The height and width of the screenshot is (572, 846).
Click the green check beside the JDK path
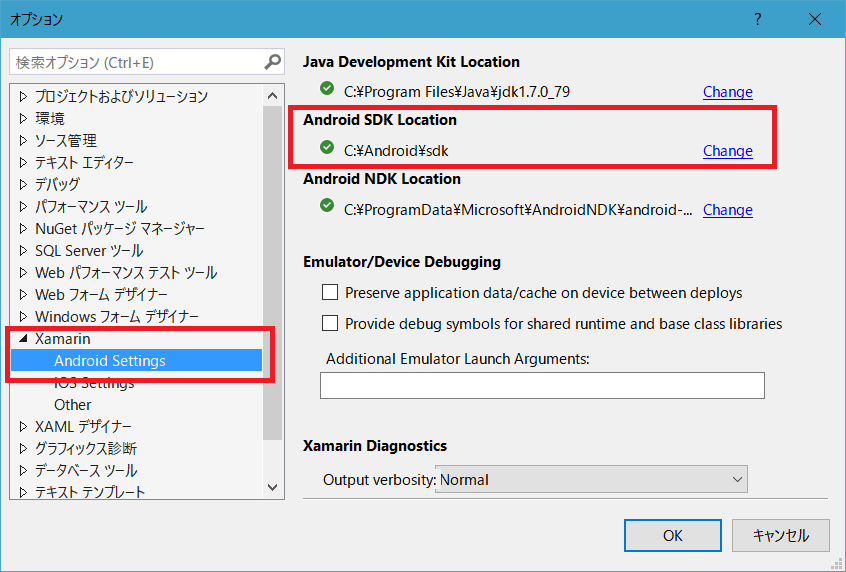327,88
